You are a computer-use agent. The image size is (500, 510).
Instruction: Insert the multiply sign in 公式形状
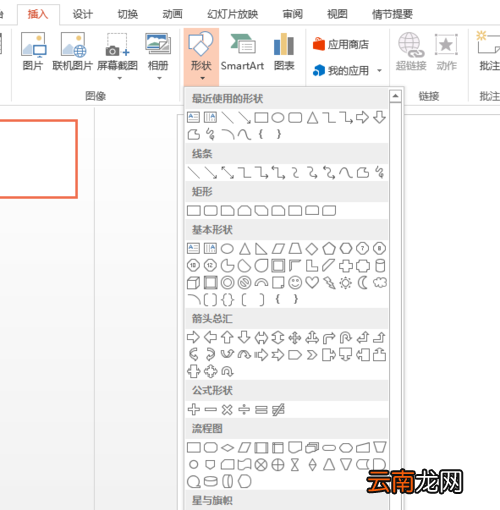pos(227,409)
